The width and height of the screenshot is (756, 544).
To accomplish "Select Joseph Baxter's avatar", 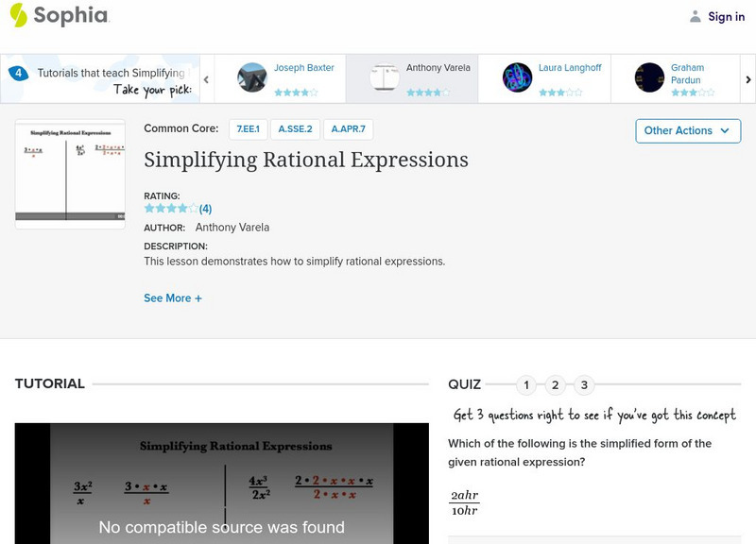I will 251,76.
